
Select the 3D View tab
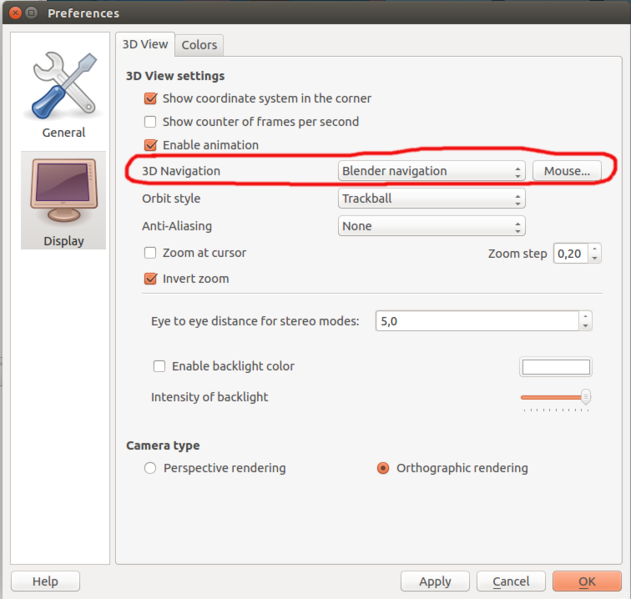tap(145, 44)
